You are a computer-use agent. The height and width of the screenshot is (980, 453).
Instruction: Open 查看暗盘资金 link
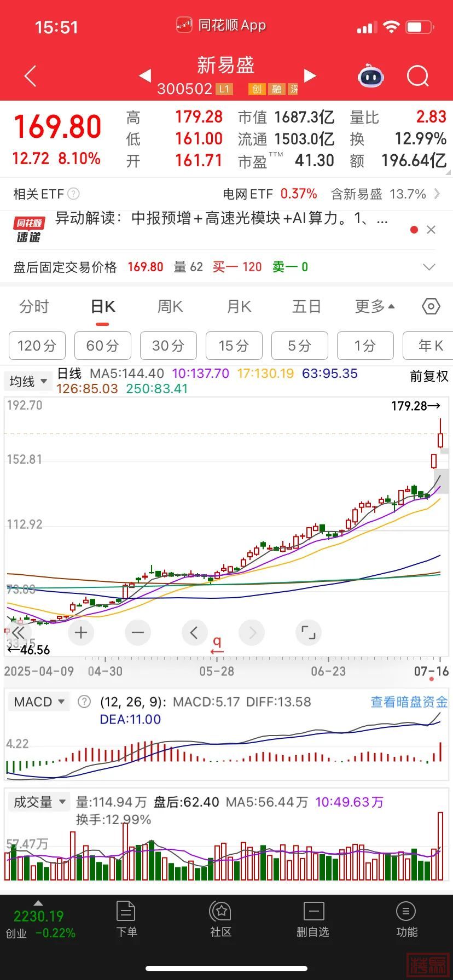coord(409,702)
